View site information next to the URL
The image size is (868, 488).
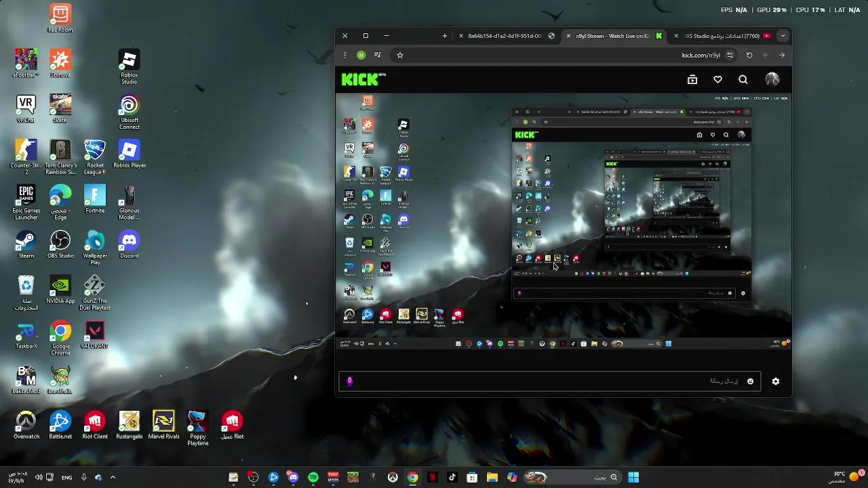tap(730, 55)
